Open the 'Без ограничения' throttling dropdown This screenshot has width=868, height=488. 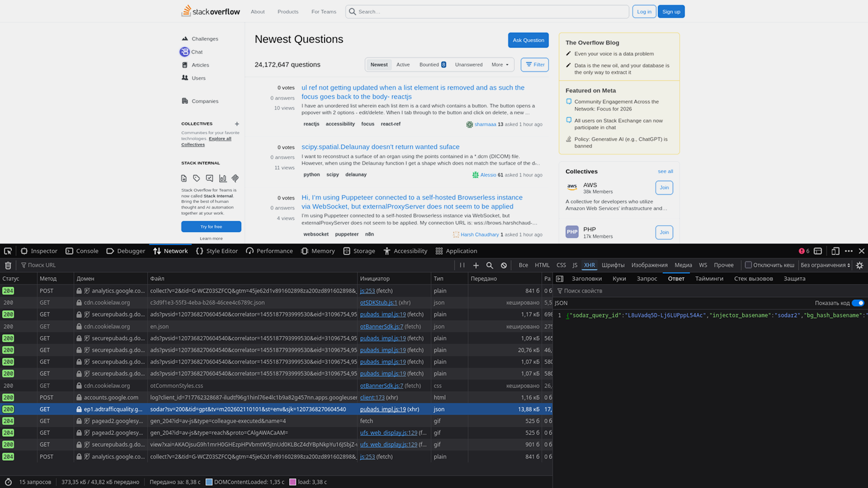[x=825, y=265]
